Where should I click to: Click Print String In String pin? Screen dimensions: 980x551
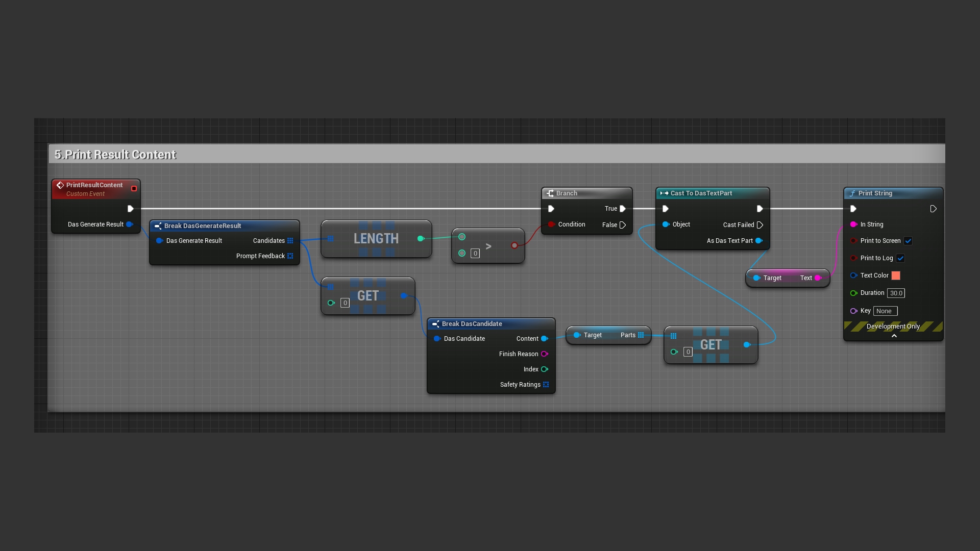click(x=853, y=224)
